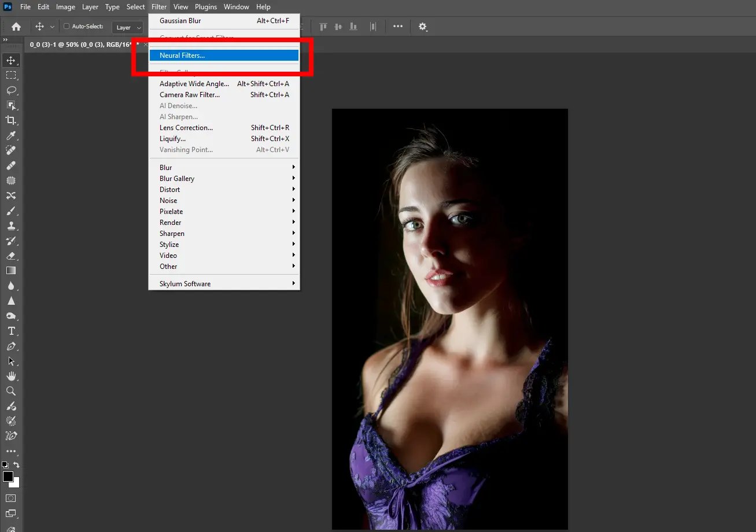Select the Eyedropper tool
This screenshot has width=756, height=532.
pos(11,135)
